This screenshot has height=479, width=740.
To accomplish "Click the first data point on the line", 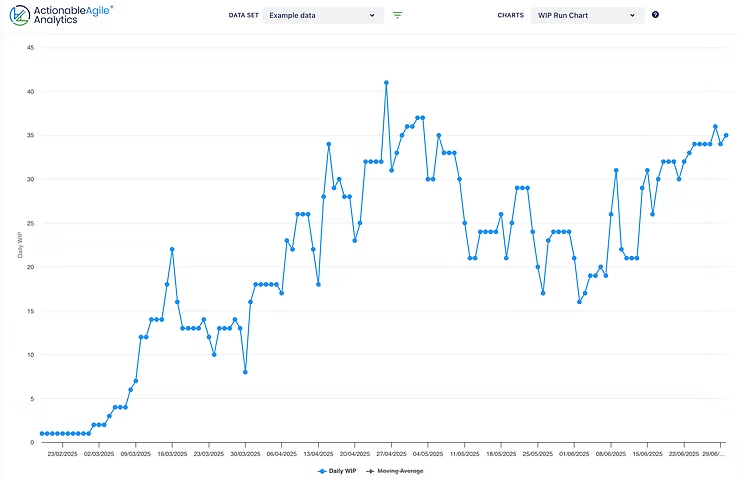I will [x=41, y=433].
